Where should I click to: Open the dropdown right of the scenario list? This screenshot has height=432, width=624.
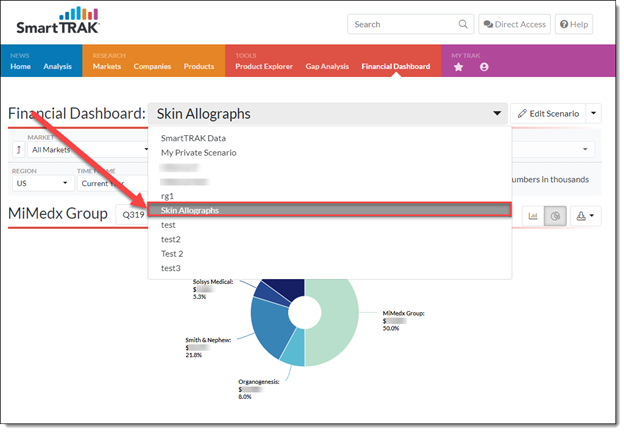(x=553, y=150)
